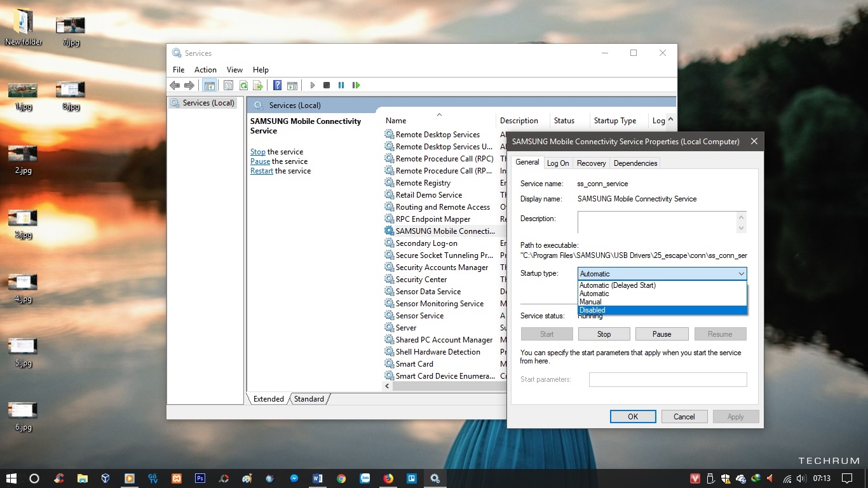This screenshot has width=868, height=488.
Task: Open the Recovery tab
Action: point(591,163)
